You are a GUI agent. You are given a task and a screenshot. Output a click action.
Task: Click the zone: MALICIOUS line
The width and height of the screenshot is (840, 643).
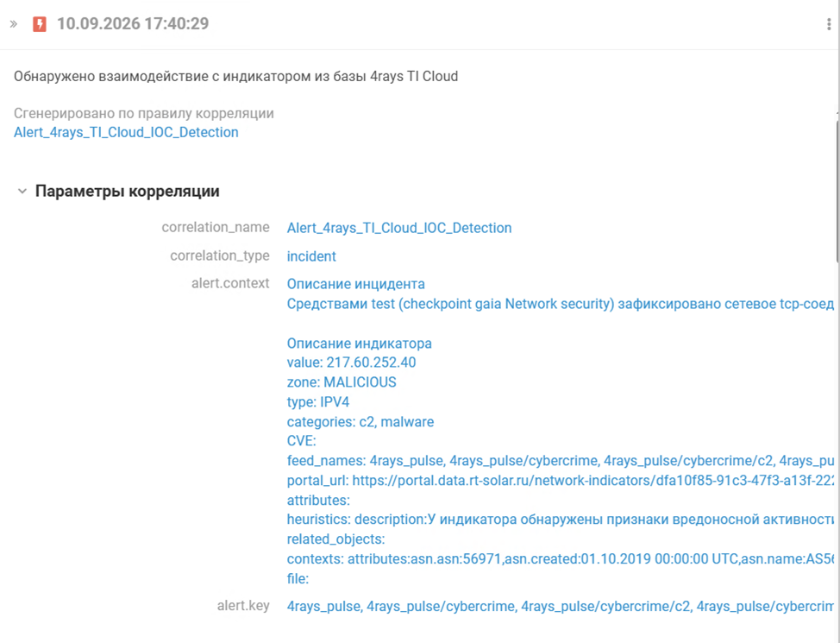pyautogui.click(x=342, y=382)
